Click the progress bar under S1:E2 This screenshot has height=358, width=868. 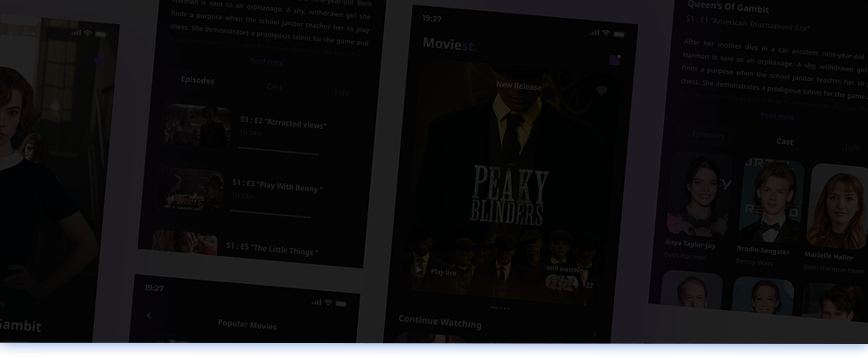(x=278, y=151)
